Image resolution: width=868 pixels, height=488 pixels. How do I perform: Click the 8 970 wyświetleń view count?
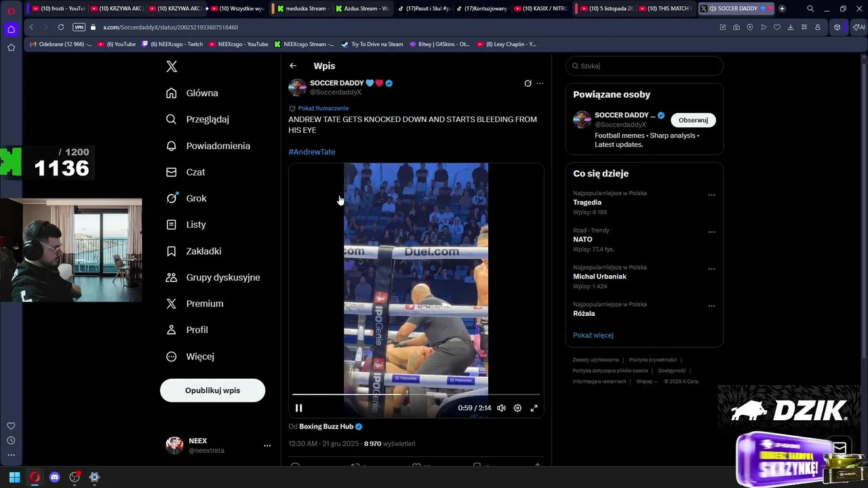click(x=389, y=444)
